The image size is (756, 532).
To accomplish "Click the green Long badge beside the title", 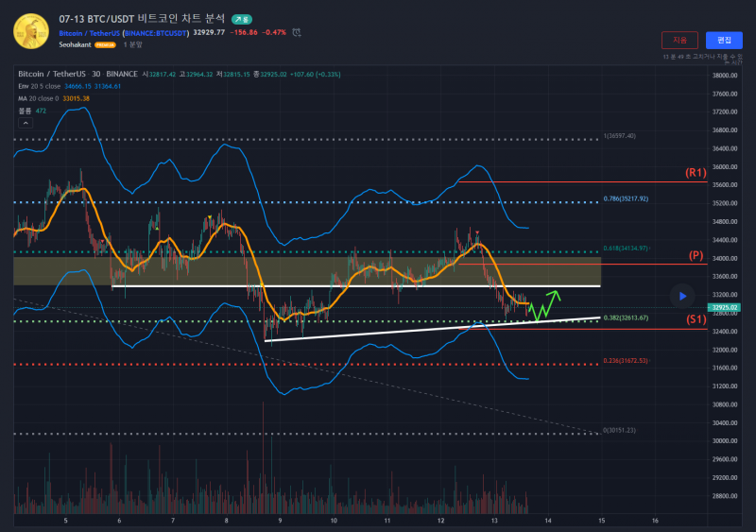I will [242, 19].
